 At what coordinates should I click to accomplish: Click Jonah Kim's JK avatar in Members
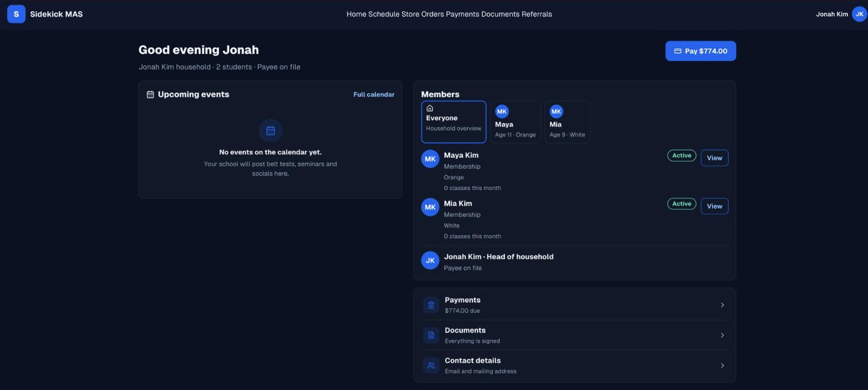[430, 260]
